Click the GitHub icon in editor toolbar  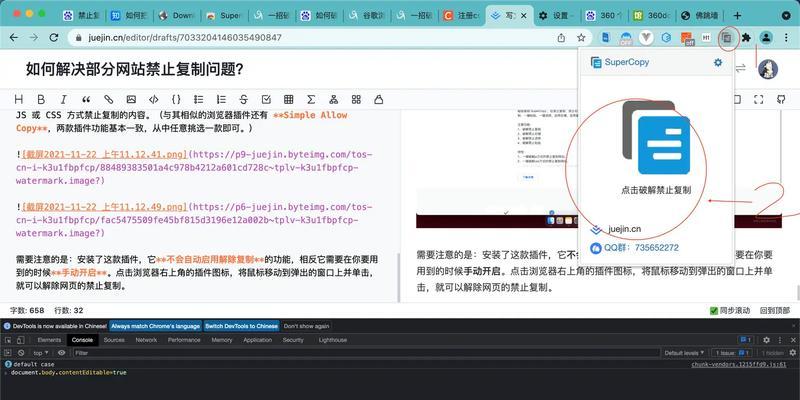tap(782, 99)
